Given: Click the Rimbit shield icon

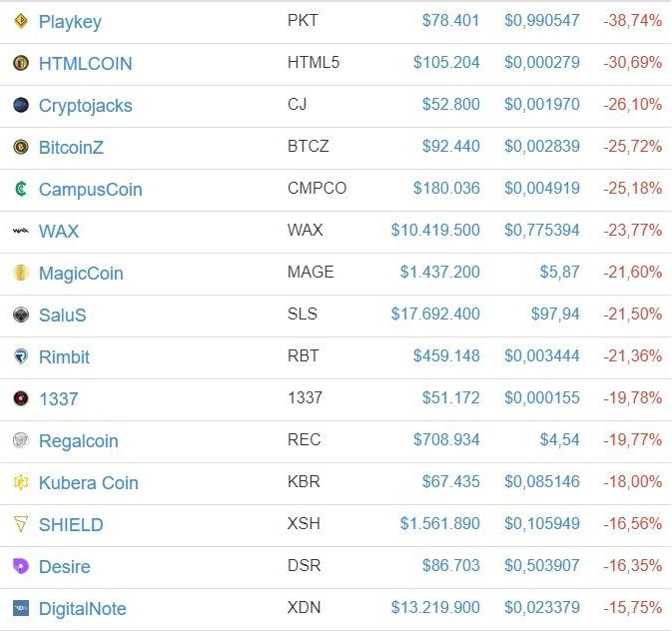Looking at the screenshot, I should coord(21,356).
